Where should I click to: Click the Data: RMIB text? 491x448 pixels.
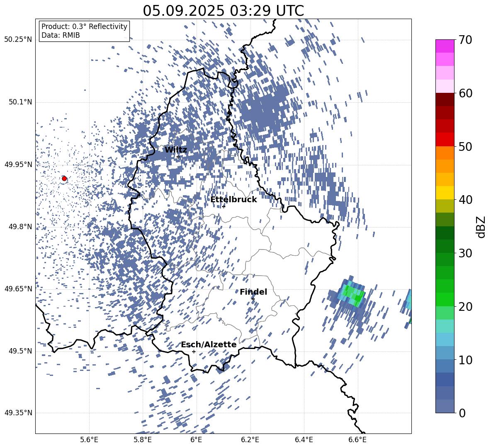coord(61,35)
